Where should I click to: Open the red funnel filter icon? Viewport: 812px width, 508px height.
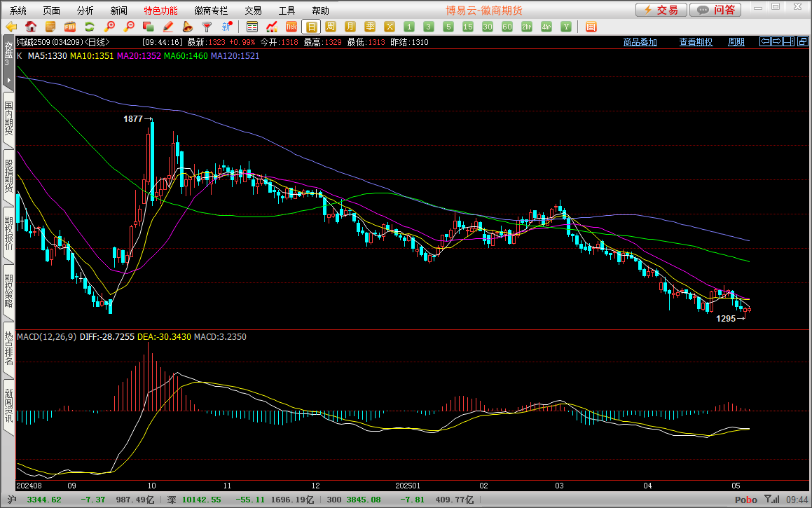tap(207, 27)
